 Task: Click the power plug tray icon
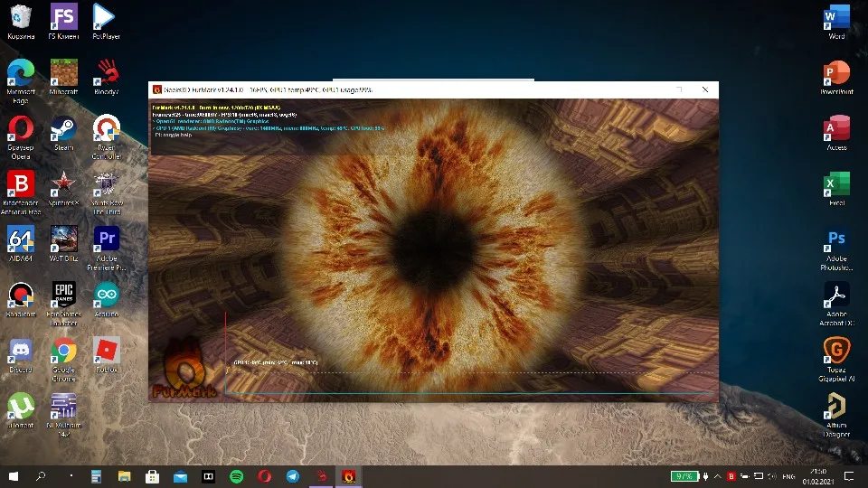point(706,476)
